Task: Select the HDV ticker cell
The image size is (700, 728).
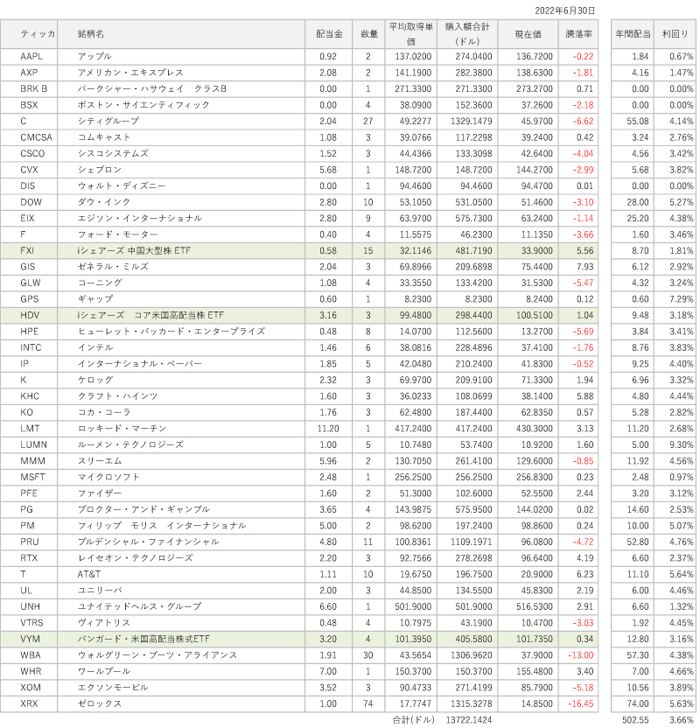Action: pyautogui.click(x=29, y=315)
